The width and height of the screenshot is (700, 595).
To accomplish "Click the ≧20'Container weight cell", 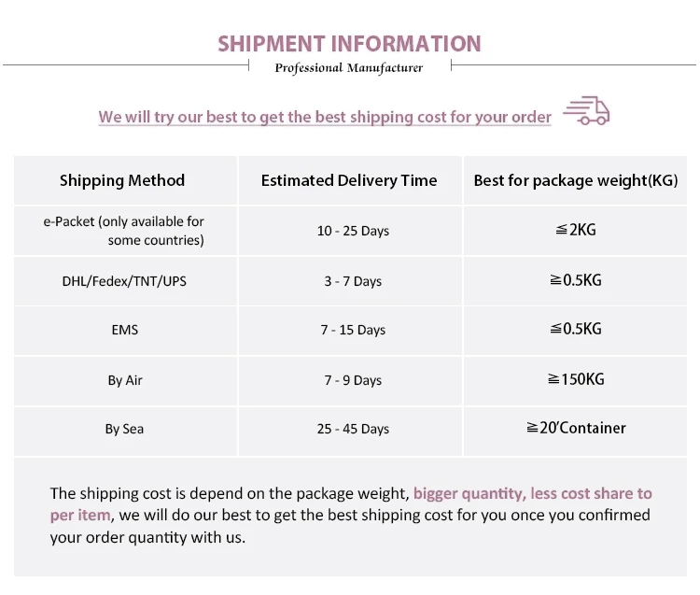I will click(x=575, y=428).
